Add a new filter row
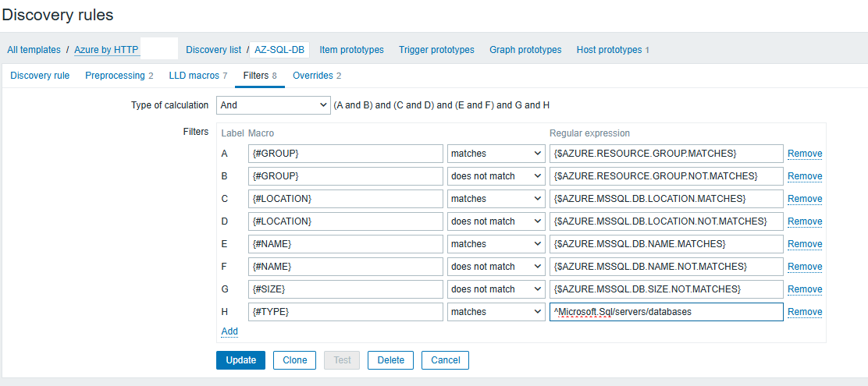Viewport: 868px width, 386px height. click(x=229, y=331)
